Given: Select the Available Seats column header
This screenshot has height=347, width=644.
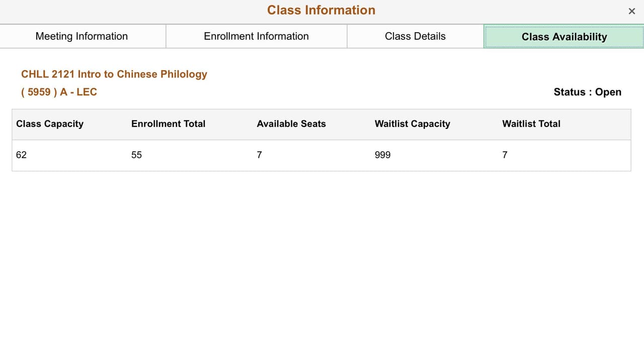Looking at the screenshot, I should click(291, 124).
